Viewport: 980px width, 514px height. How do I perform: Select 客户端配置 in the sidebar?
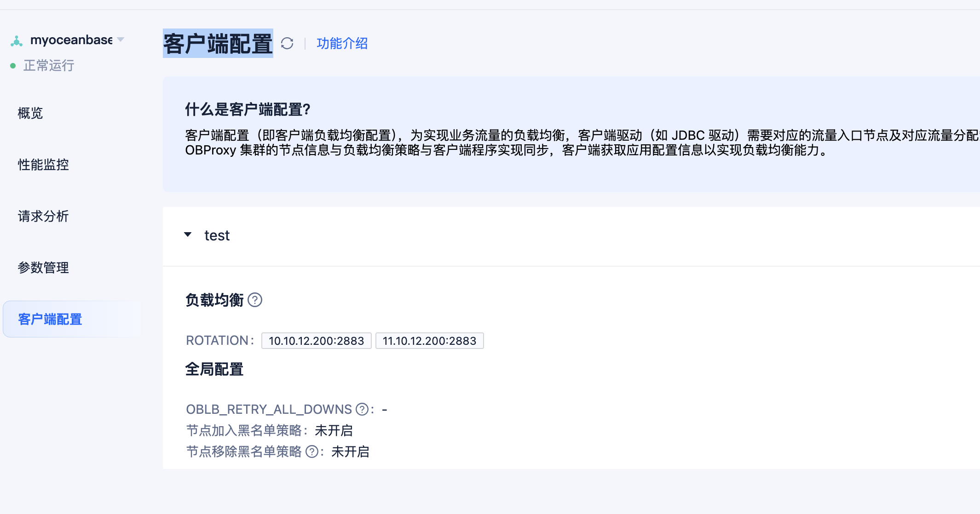tap(50, 319)
